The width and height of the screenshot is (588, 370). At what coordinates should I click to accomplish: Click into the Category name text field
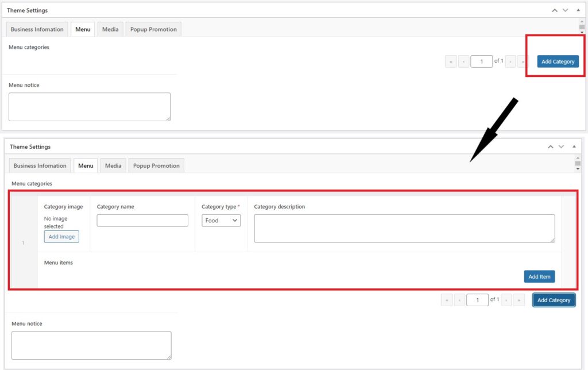(x=142, y=221)
